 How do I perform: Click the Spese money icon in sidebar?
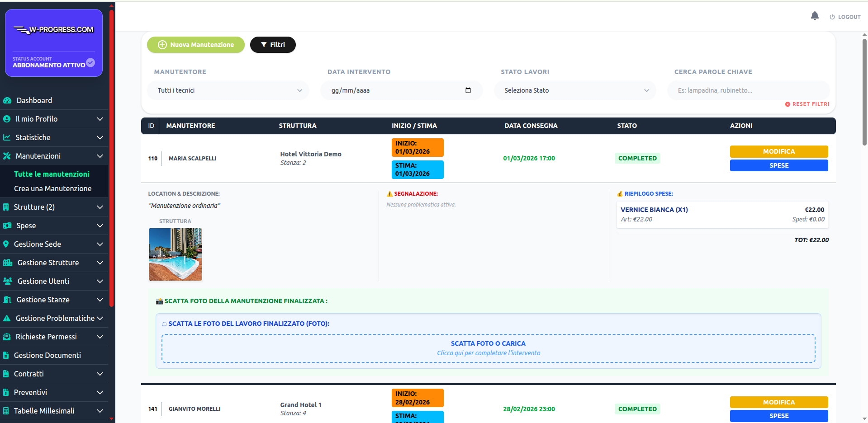click(7, 226)
